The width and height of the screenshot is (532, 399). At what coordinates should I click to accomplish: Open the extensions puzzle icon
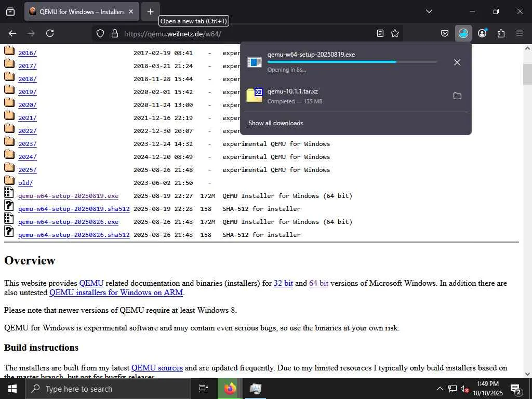(x=501, y=33)
